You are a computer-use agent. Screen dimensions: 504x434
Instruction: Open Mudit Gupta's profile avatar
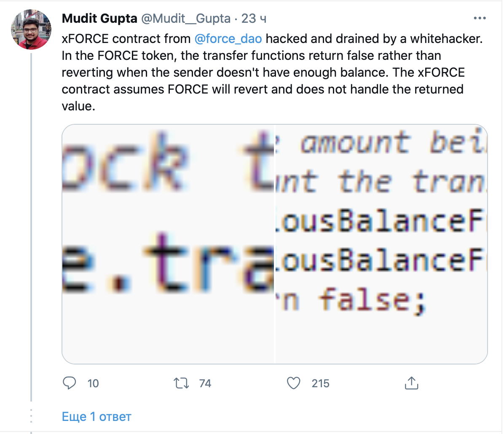(x=31, y=29)
